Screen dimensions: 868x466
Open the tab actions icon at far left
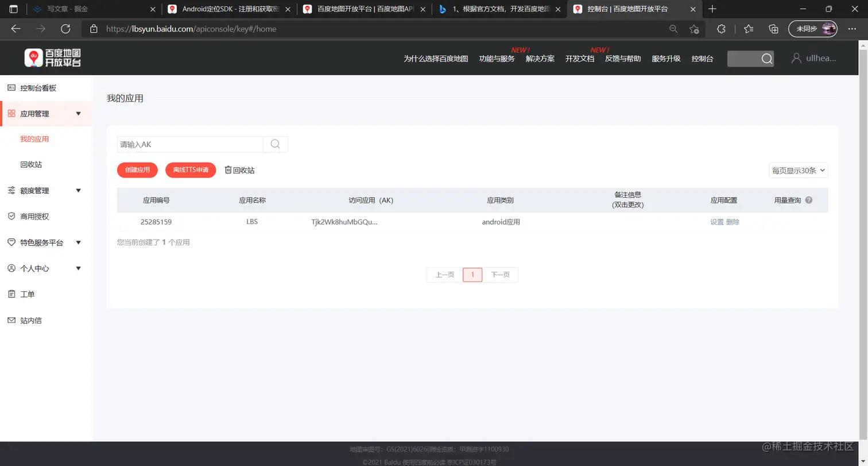coord(14,9)
